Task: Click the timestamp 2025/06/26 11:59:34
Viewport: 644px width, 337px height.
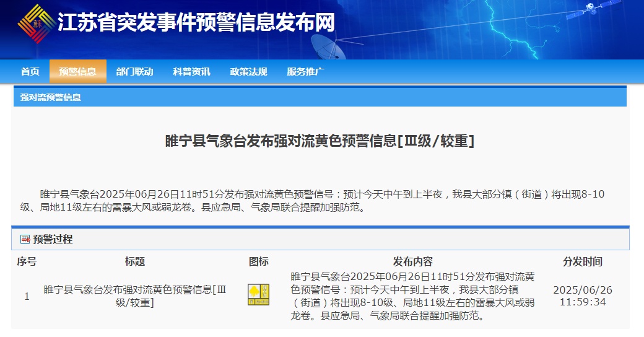Action: point(583,296)
